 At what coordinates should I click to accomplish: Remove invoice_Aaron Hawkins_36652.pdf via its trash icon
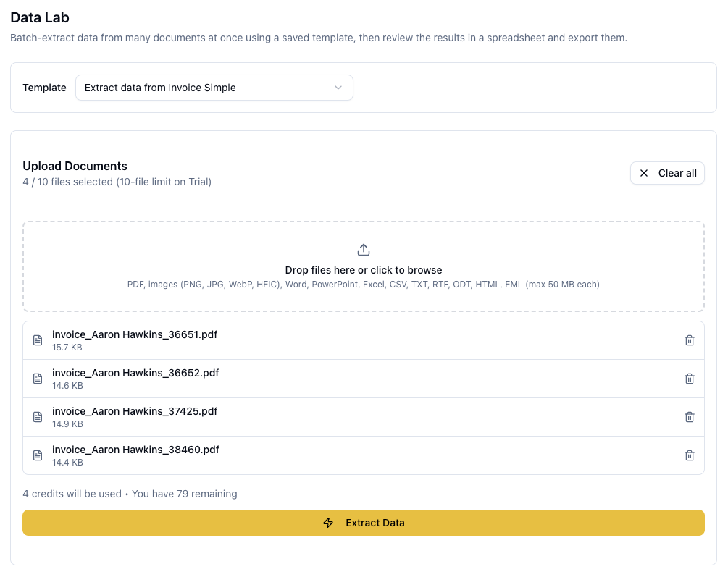690,379
